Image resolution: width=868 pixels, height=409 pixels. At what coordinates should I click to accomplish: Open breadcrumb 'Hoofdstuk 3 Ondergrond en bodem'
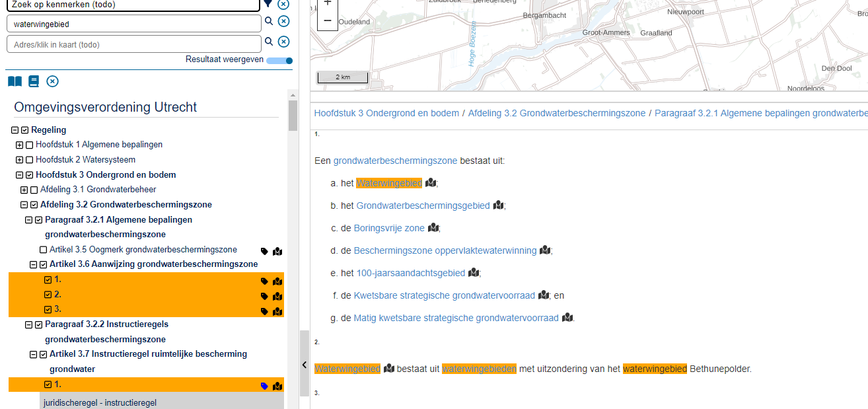pos(386,113)
